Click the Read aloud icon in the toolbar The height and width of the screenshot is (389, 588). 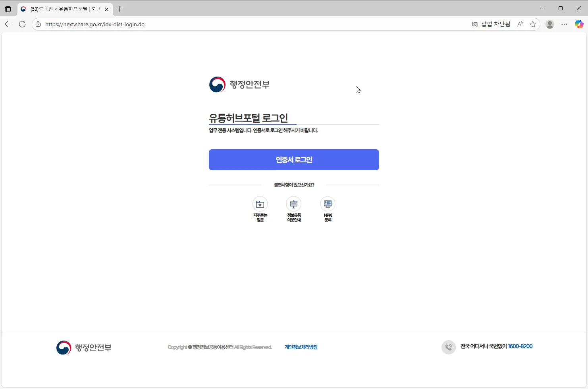click(x=520, y=24)
